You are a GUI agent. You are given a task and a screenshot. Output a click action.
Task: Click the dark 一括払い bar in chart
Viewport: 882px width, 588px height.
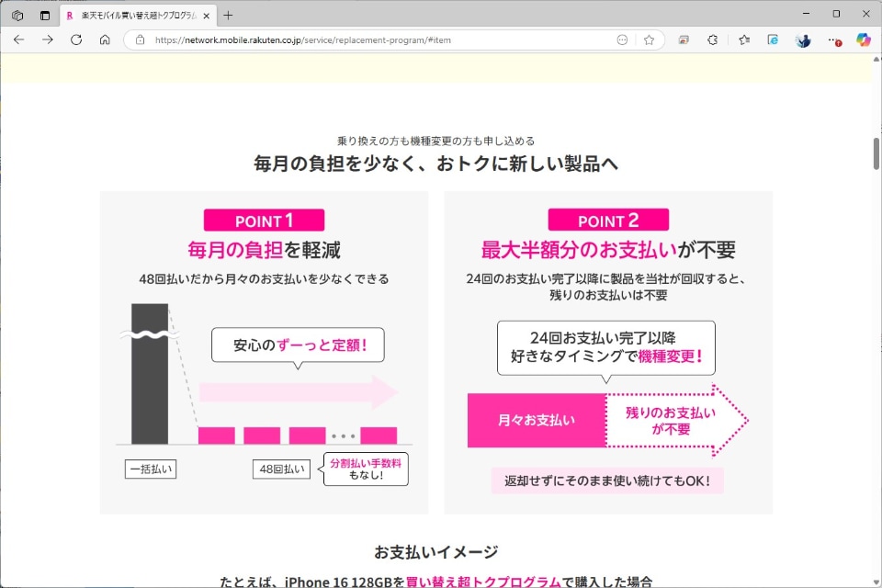[150, 374]
